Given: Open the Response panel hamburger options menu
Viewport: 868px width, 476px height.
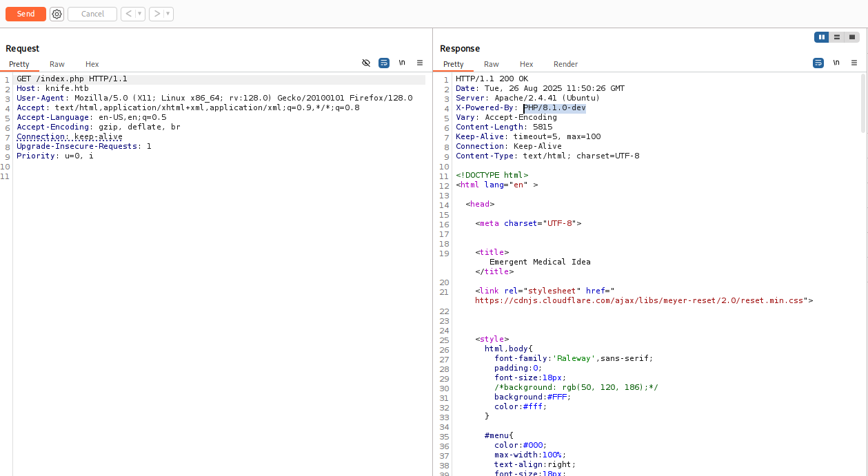Looking at the screenshot, I should 854,63.
